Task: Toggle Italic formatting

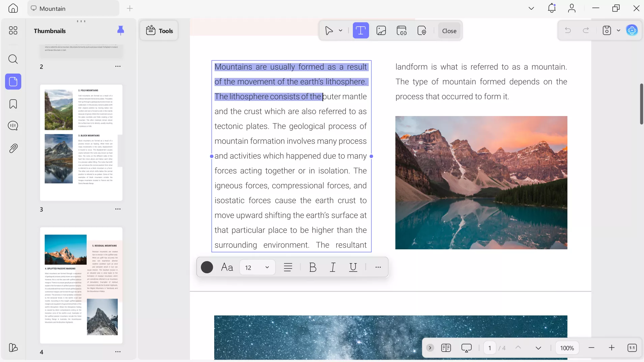Action: click(x=333, y=268)
